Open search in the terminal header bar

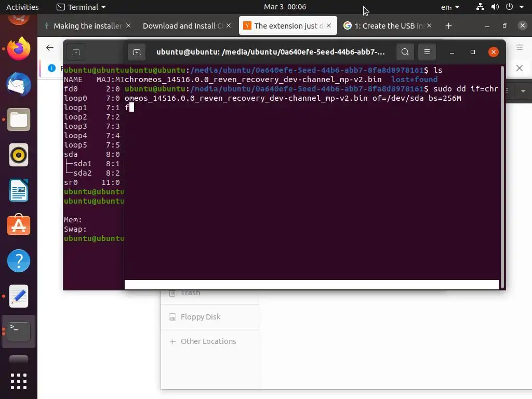coord(405,52)
